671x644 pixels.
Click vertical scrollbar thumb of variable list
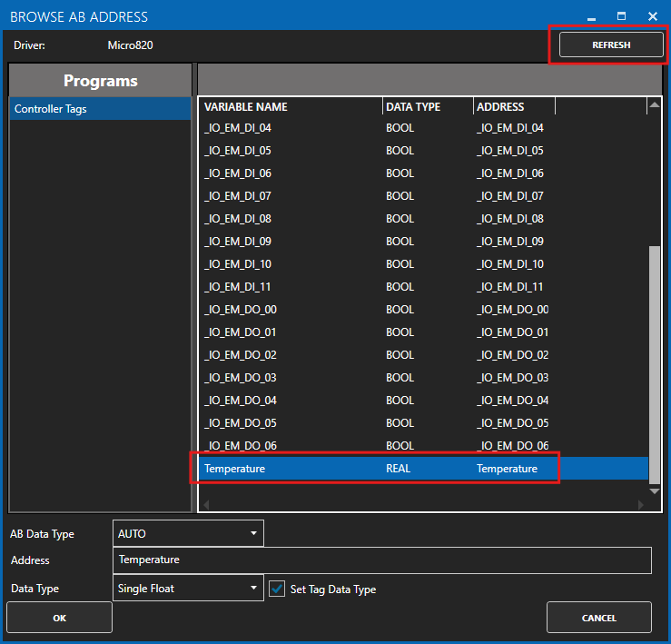(x=655, y=364)
